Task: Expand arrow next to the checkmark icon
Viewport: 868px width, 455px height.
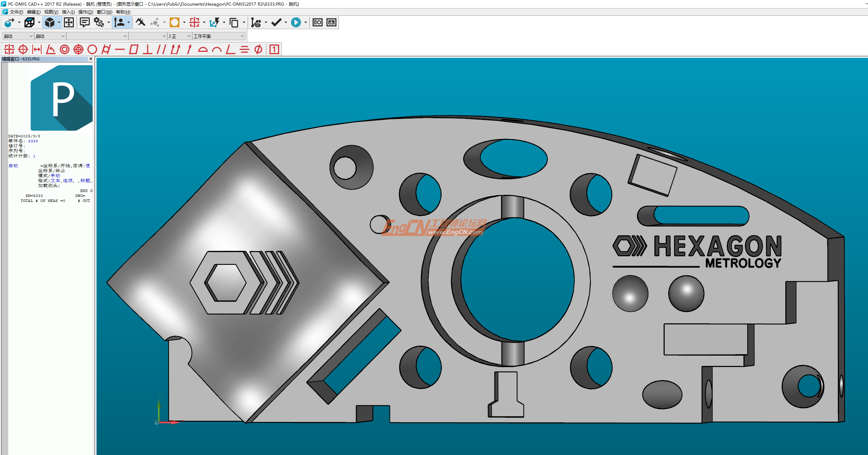Action: [x=286, y=23]
